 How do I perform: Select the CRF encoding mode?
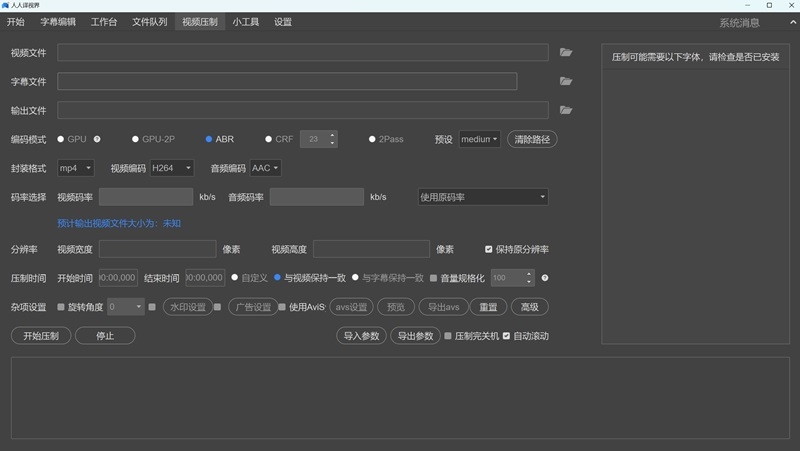pyautogui.click(x=269, y=139)
